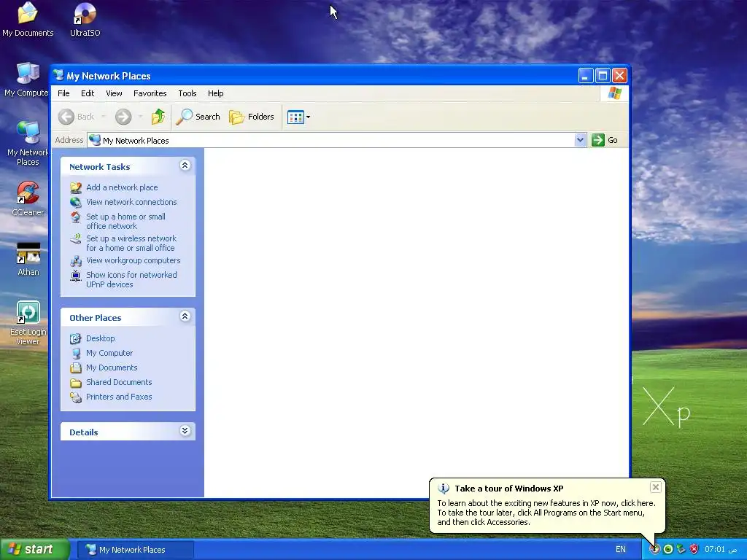Collapse the Other Places panel

185,316
